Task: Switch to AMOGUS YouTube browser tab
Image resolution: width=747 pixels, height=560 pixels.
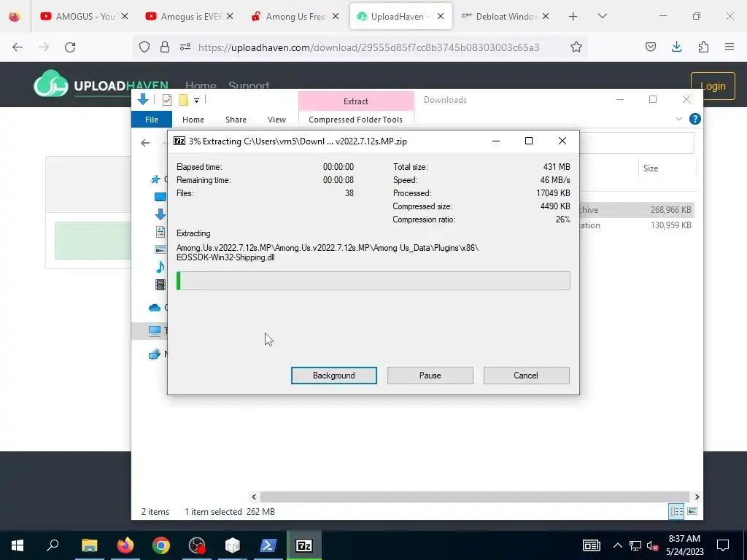Action: pos(85,16)
